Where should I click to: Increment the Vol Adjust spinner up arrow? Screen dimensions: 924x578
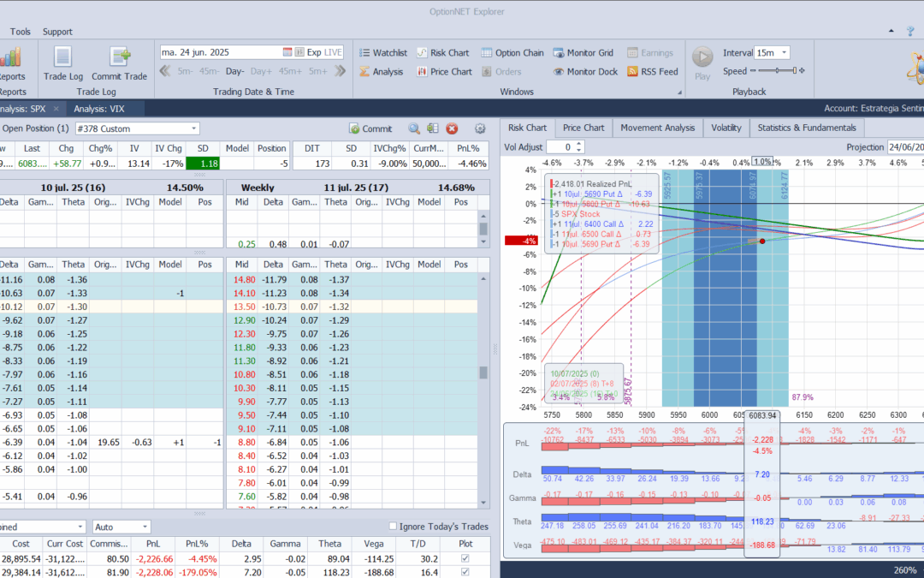[579, 144]
